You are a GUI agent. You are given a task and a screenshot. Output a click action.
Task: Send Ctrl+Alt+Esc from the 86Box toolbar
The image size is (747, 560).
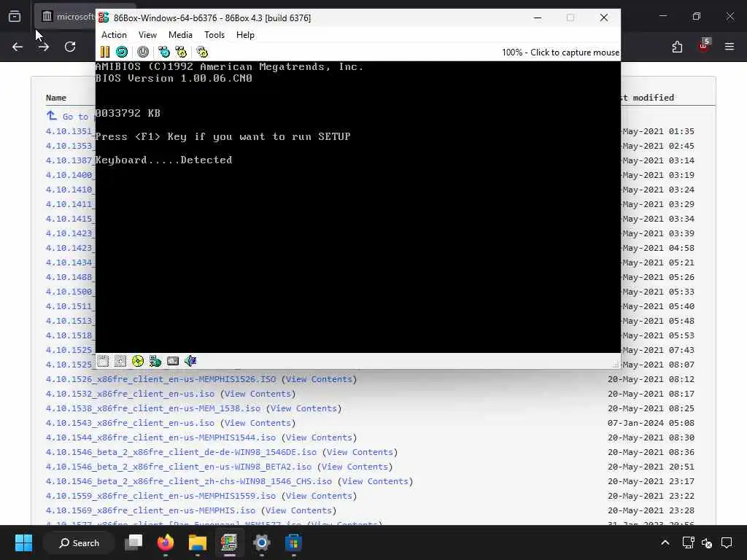pos(181,52)
